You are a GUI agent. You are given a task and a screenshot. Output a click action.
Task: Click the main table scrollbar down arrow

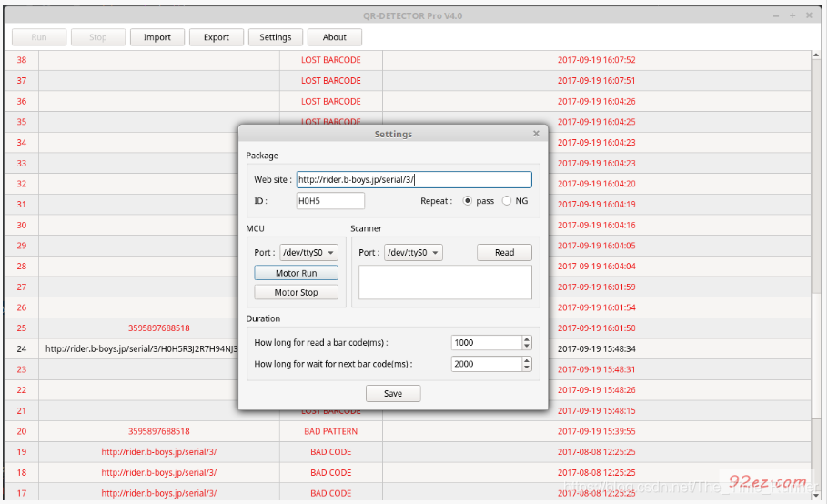816,495
